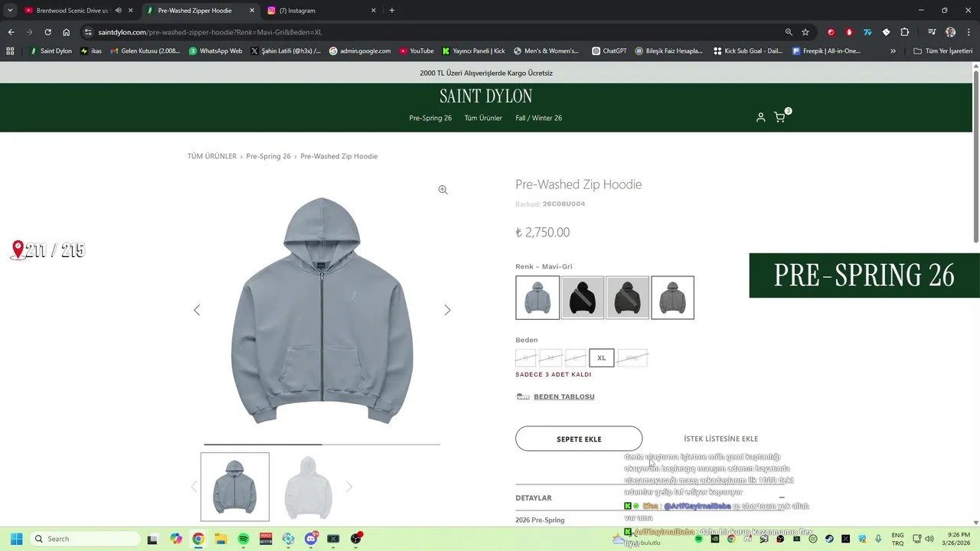
Task: Open Task View on the taskbar
Action: 153,539
